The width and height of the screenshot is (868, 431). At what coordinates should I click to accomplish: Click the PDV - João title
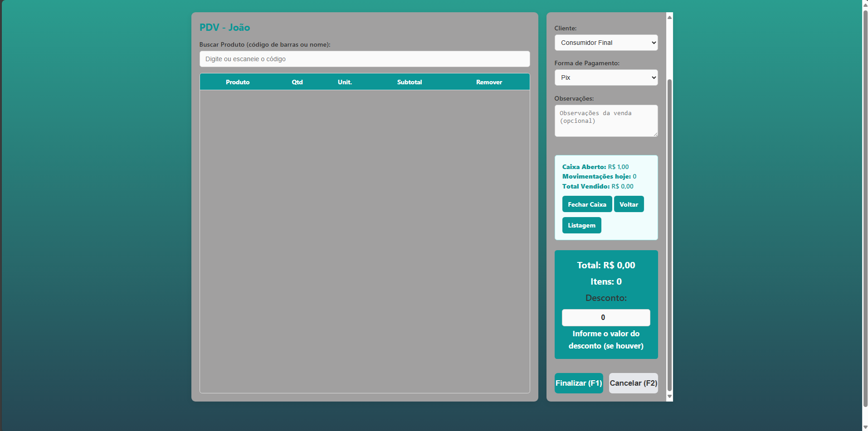pyautogui.click(x=224, y=27)
